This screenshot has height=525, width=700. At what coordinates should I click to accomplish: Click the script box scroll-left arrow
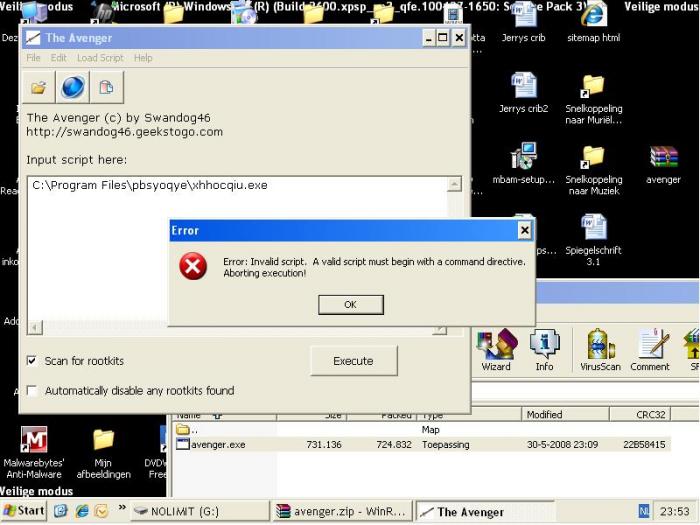pos(35,328)
